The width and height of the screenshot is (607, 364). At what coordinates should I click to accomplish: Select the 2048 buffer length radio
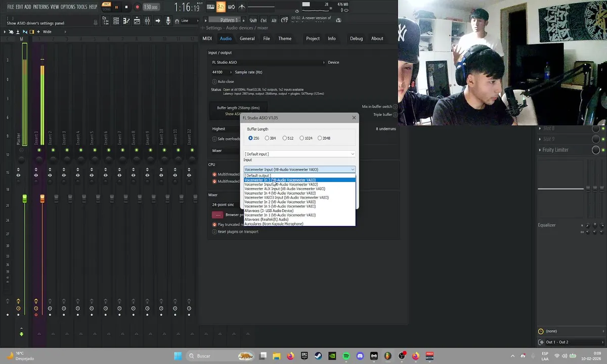(x=320, y=138)
